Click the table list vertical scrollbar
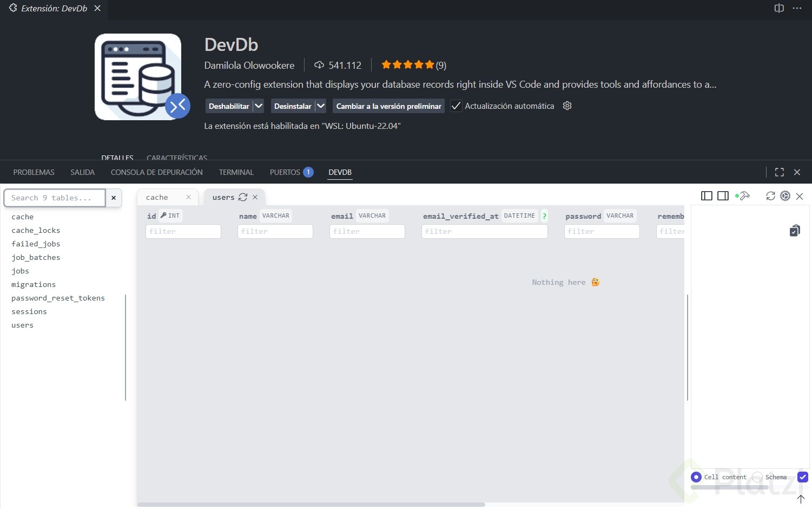This screenshot has width=812, height=509. [126, 348]
